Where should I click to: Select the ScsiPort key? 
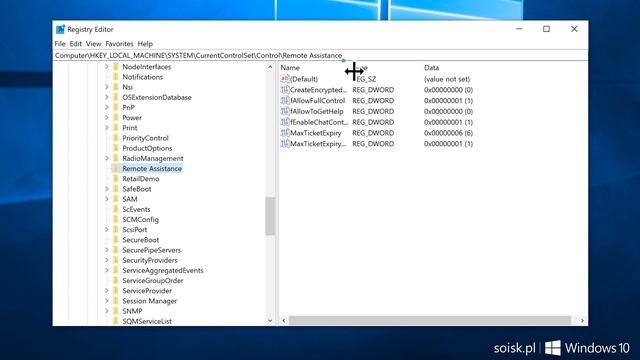click(x=135, y=230)
